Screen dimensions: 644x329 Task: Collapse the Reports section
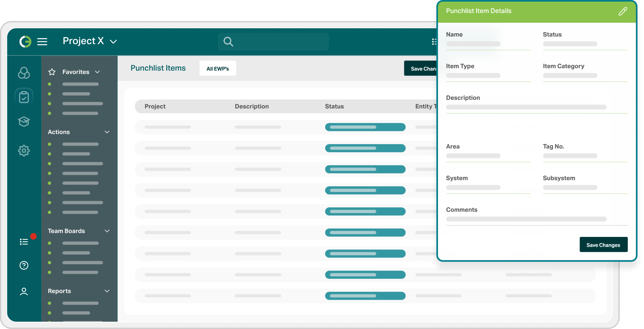(x=107, y=291)
